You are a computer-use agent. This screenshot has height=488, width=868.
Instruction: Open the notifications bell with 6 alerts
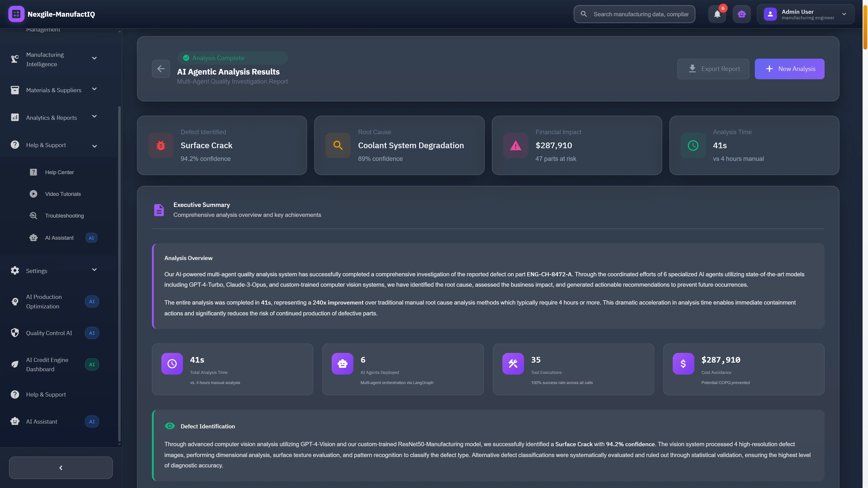(717, 14)
